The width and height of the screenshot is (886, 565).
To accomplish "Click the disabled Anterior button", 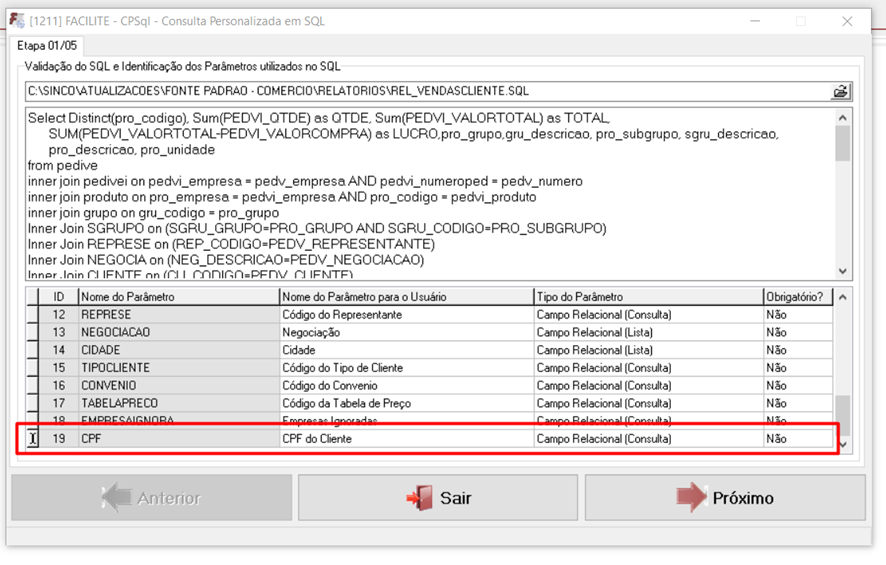I will click(151, 497).
